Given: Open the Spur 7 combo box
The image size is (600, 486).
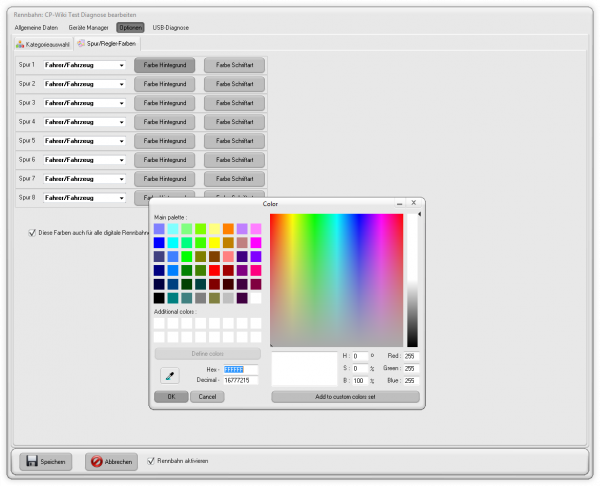Looking at the screenshot, I should [121, 179].
